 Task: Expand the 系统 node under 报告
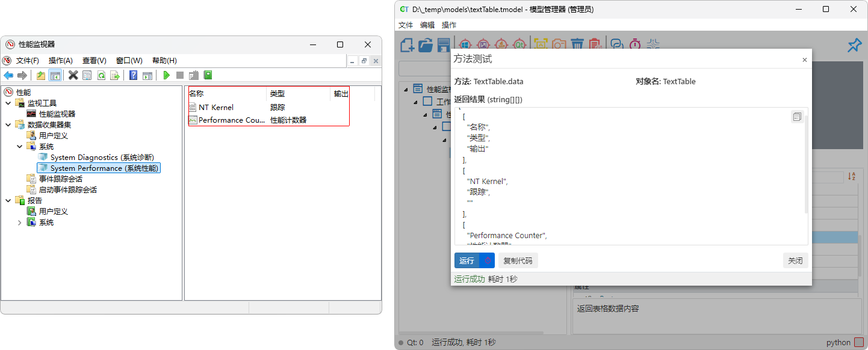pyautogui.click(x=19, y=223)
